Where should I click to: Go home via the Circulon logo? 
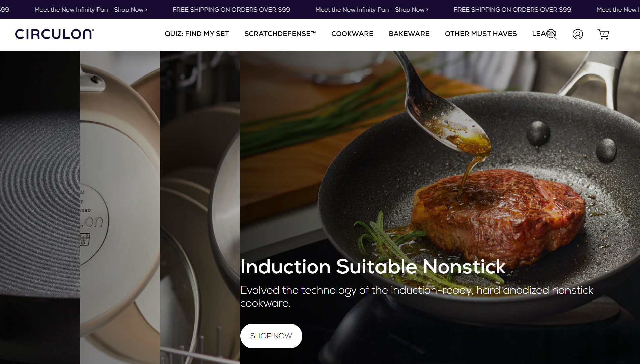click(x=54, y=34)
